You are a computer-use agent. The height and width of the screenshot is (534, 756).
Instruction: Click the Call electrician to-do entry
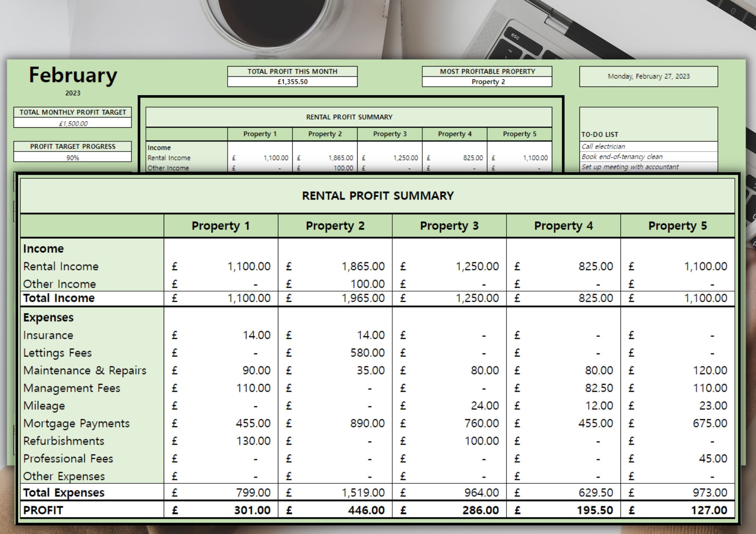pyautogui.click(x=603, y=146)
